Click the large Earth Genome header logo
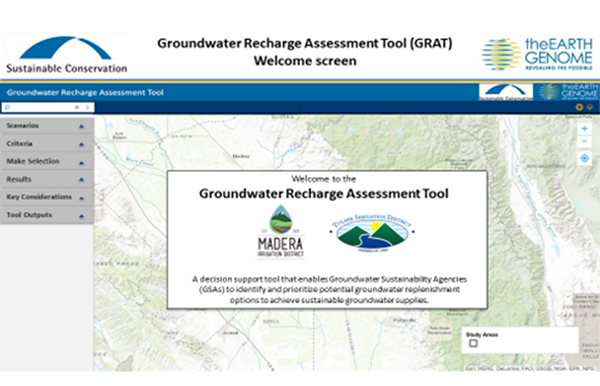 point(537,54)
